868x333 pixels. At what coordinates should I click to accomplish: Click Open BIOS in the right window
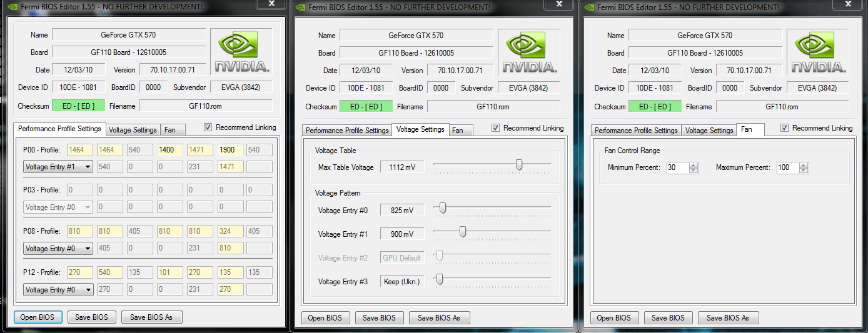click(614, 318)
